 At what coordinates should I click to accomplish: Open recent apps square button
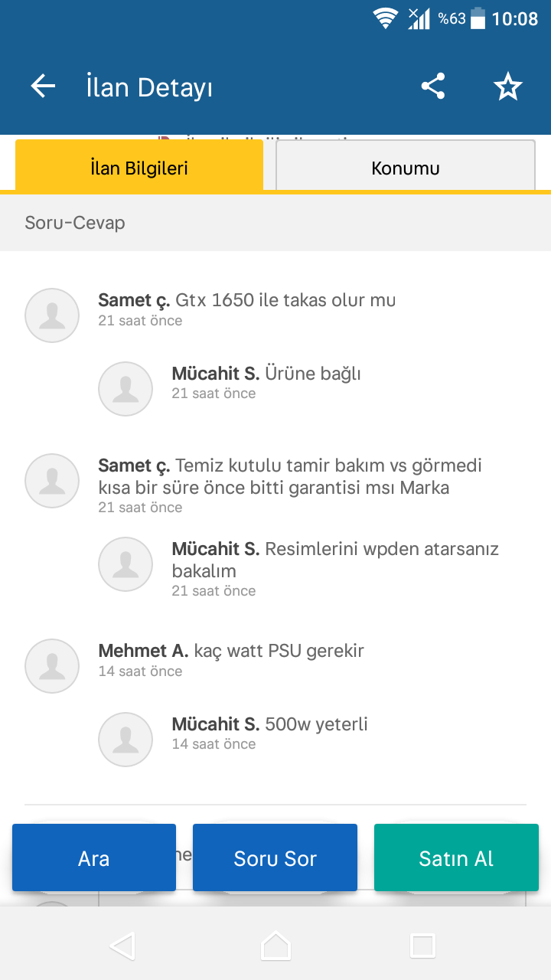point(422,946)
